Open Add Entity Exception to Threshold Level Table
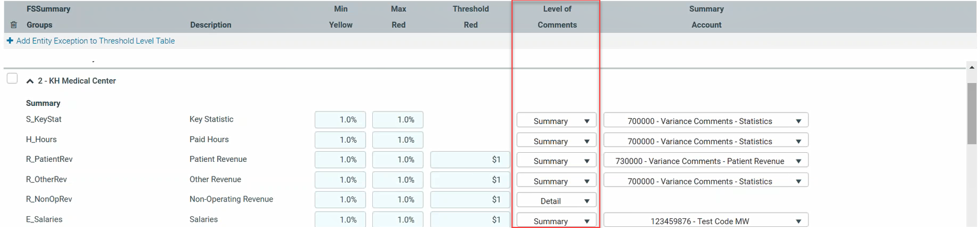 pyautogui.click(x=95, y=41)
